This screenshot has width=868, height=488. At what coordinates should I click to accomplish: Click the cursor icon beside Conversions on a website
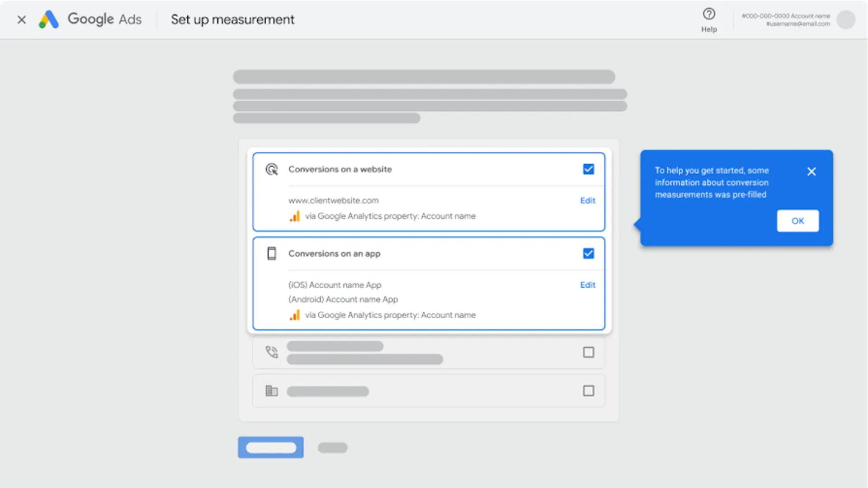[x=272, y=169]
